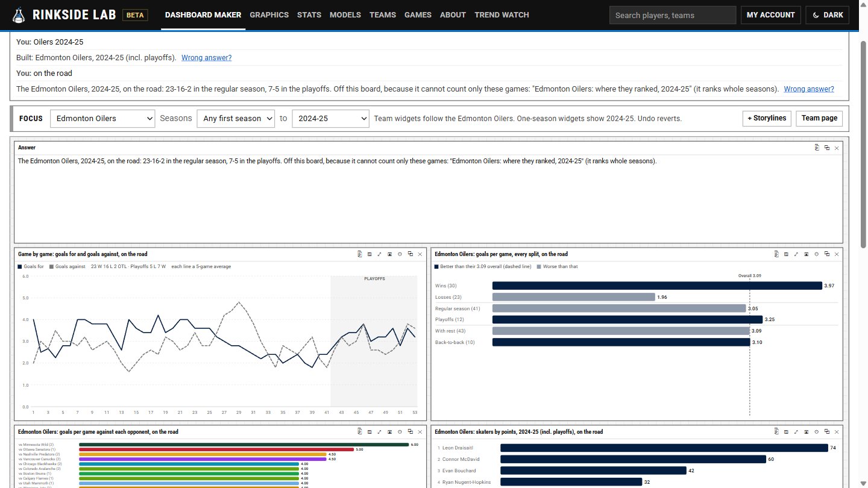868x488 pixels.
Task: Toggle the Goals for legend series
Action: coord(31,266)
